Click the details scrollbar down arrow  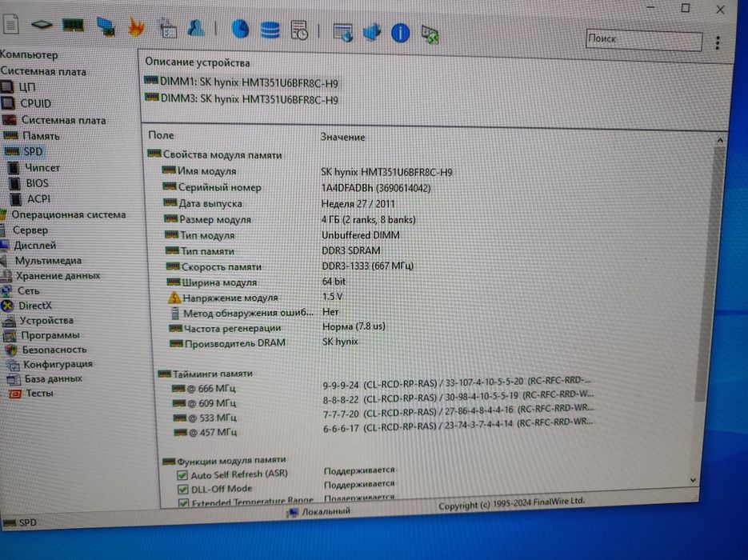tap(693, 480)
